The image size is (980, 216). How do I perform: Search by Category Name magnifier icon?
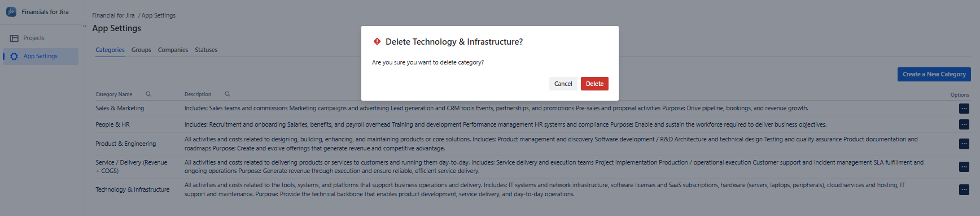[x=148, y=94]
